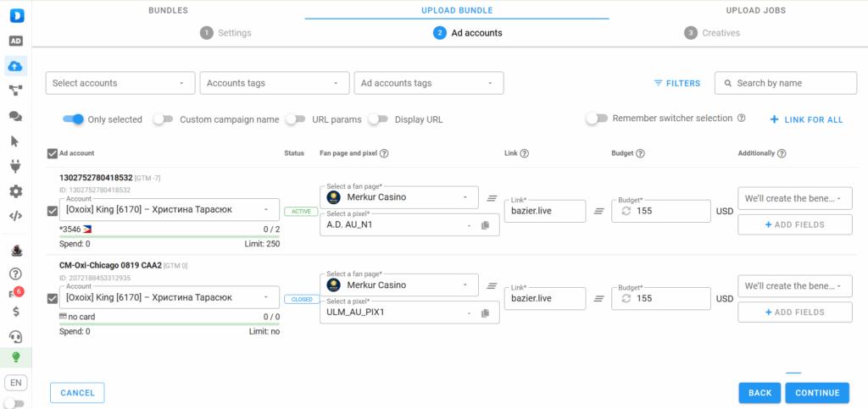Enable Custom campaign name switch
This screenshot has height=409, width=868.
point(164,119)
